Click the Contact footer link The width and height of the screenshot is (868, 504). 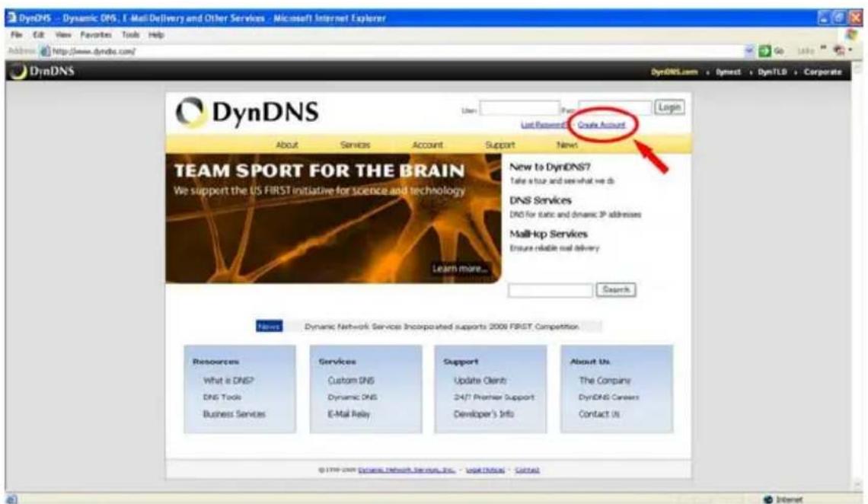527,470
